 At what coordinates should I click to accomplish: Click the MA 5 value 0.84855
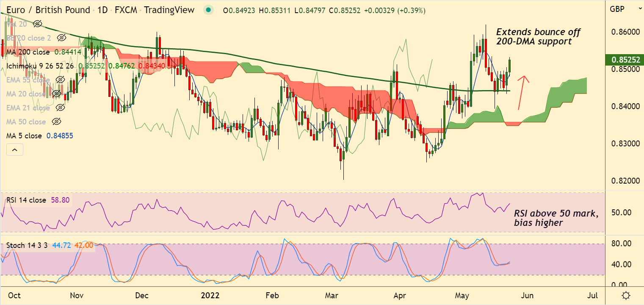click(x=59, y=136)
